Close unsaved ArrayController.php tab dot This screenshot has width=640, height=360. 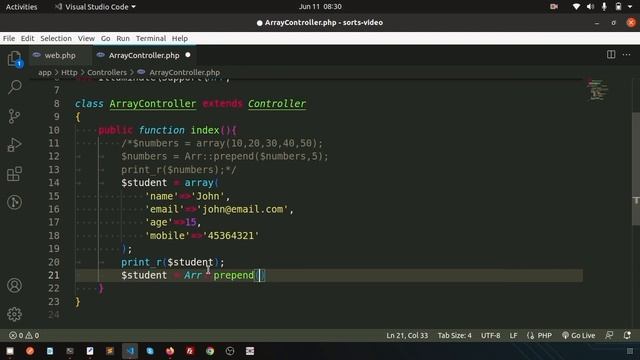tap(188, 55)
